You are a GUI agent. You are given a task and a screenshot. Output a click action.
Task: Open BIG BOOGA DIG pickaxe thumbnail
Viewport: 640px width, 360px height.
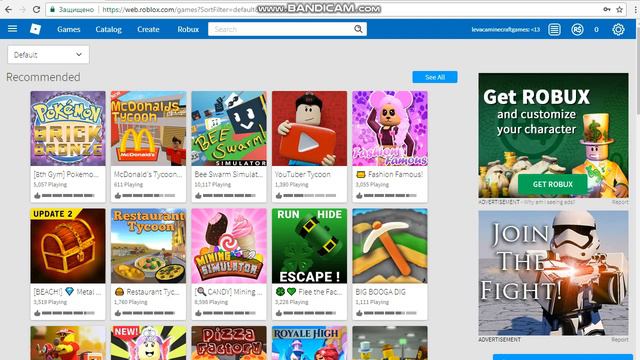click(x=390, y=246)
